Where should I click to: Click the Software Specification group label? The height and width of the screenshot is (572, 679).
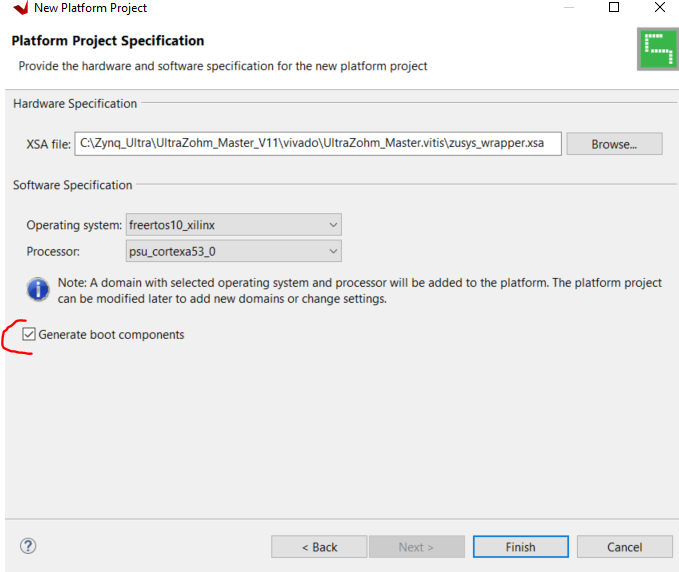(72, 185)
